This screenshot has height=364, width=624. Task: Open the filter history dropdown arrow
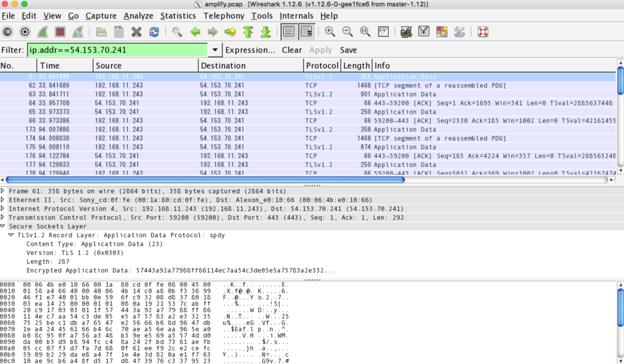coord(214,50)
